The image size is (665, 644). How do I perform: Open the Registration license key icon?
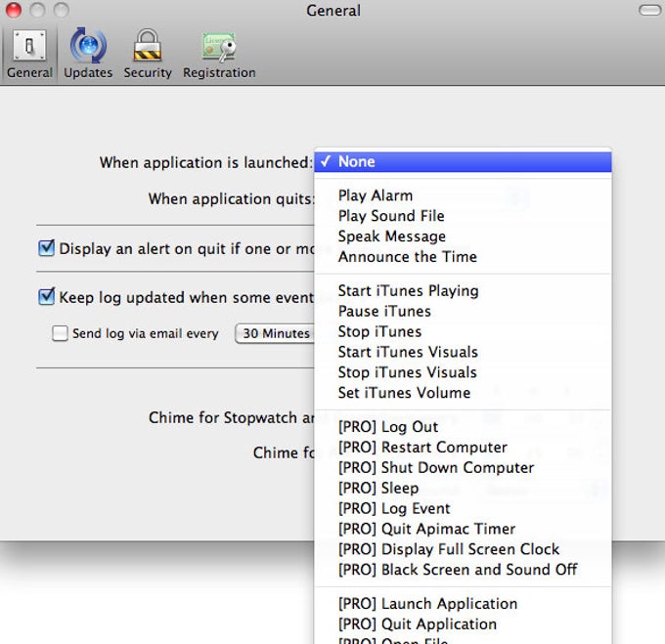pos(219,46)
